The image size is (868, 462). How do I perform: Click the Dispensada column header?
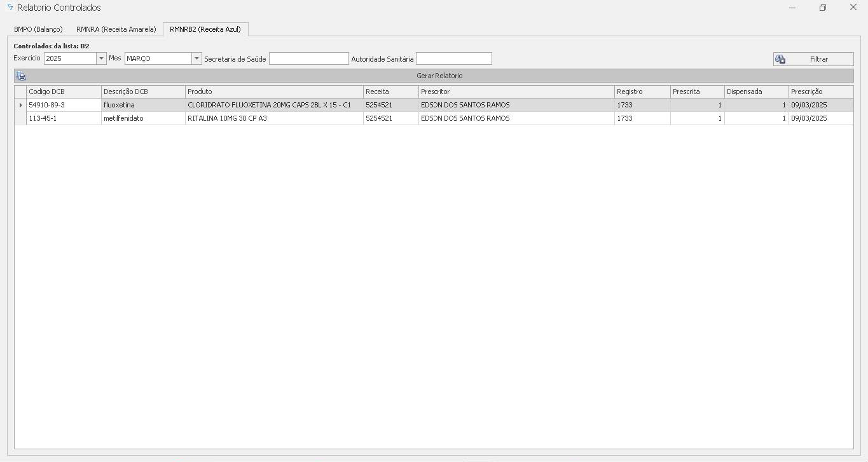(x=755, y=92)
